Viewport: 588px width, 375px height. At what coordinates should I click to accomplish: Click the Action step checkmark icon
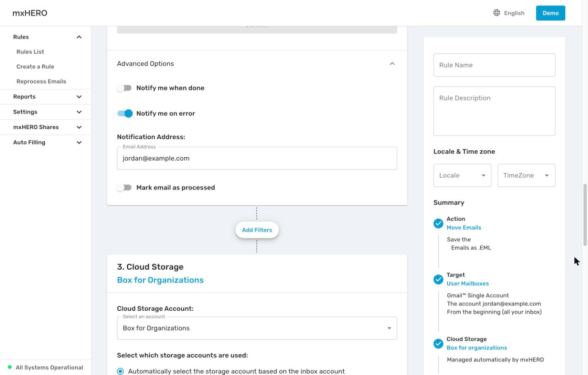point(438,223)
